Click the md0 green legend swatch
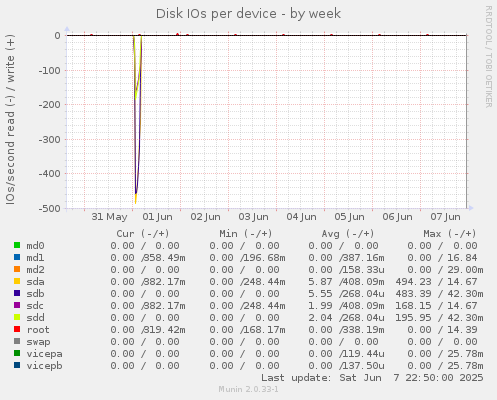The width and height of the screenshot is (497, 400). (x=17, y=245)
